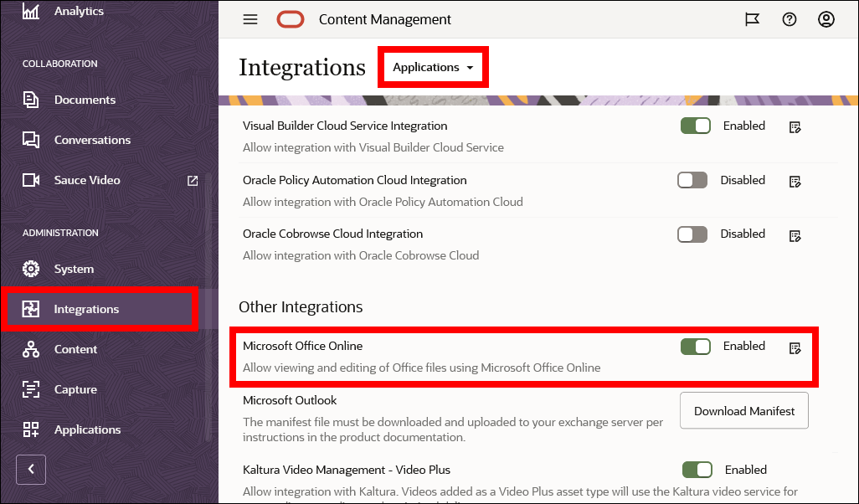The width and height of the screenshot is (859, 504).
Task: Click Kaltura Video Management - Video Plus title
Action: click(347, 470)
